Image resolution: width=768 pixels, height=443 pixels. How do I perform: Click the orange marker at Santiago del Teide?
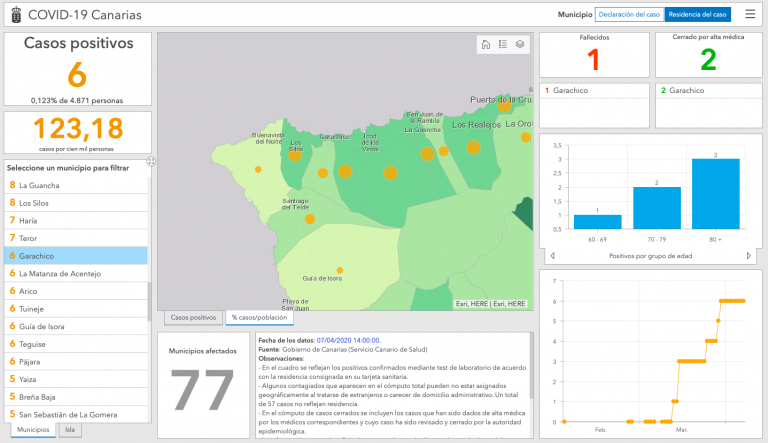310,218
